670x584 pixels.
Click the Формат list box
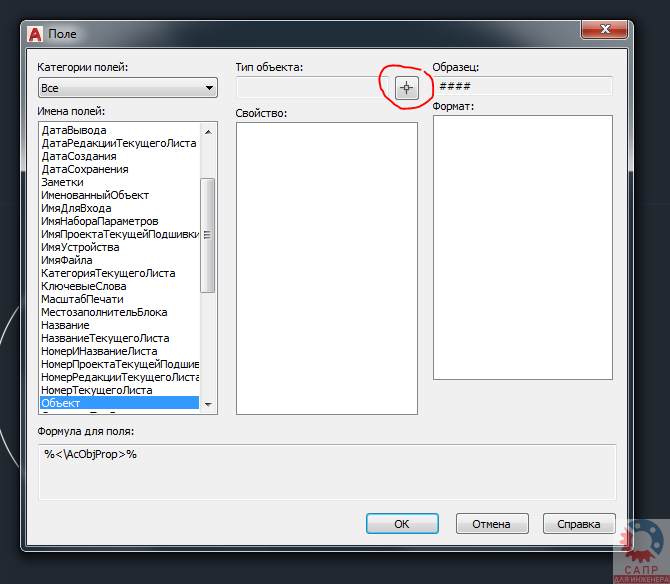click(523, 247)
